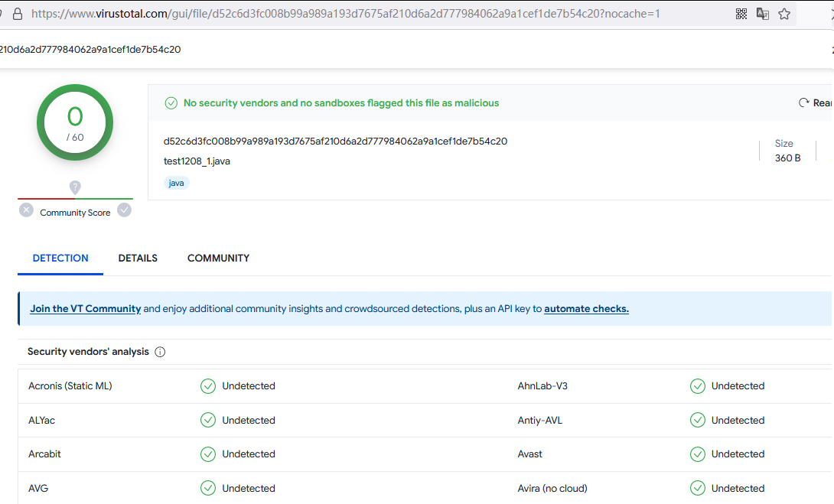834x504 pixels.
Task: Switch to the DETAILS tab
Action: tap(138, 259)
